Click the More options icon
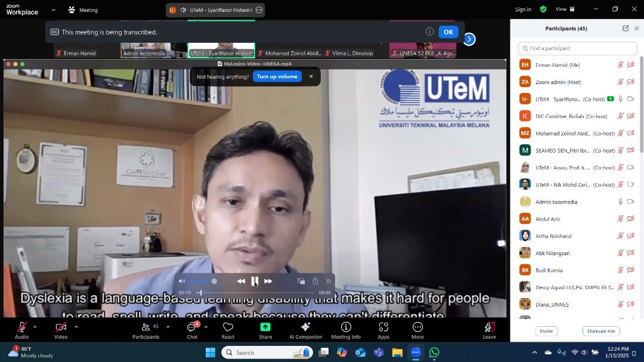This screenshot has width=644, height=362. [x=417, y=327]
